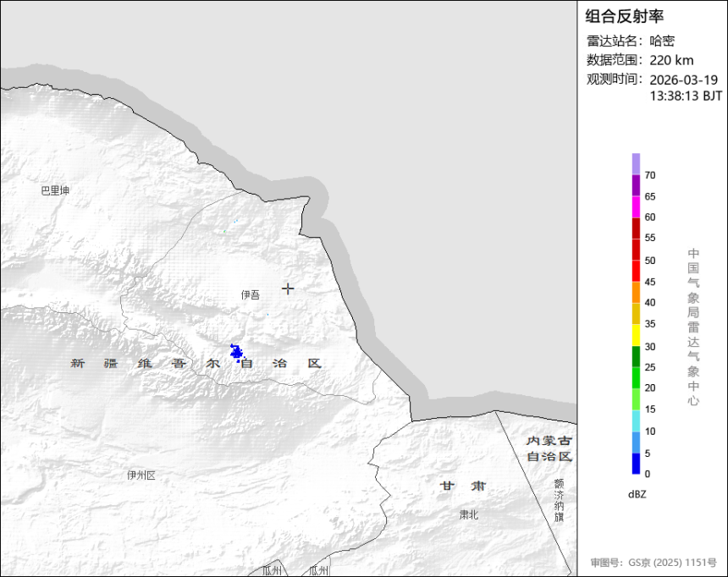Click the 审图号 GS京 (2025) 1151号 text
The image size is (728, 577).
click(x=654, y=563)
